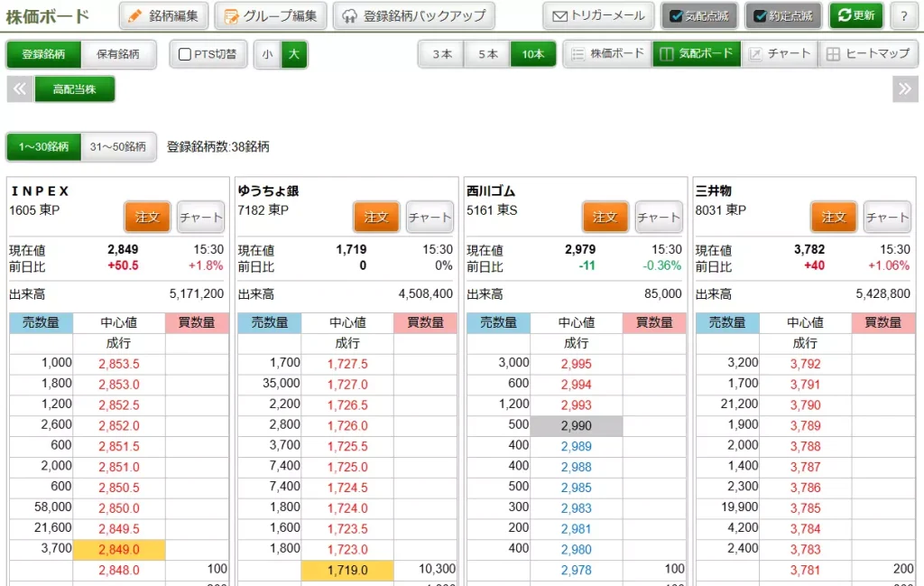
Task: Show the 31〜50銘柄 page
Action: point(118,146)
